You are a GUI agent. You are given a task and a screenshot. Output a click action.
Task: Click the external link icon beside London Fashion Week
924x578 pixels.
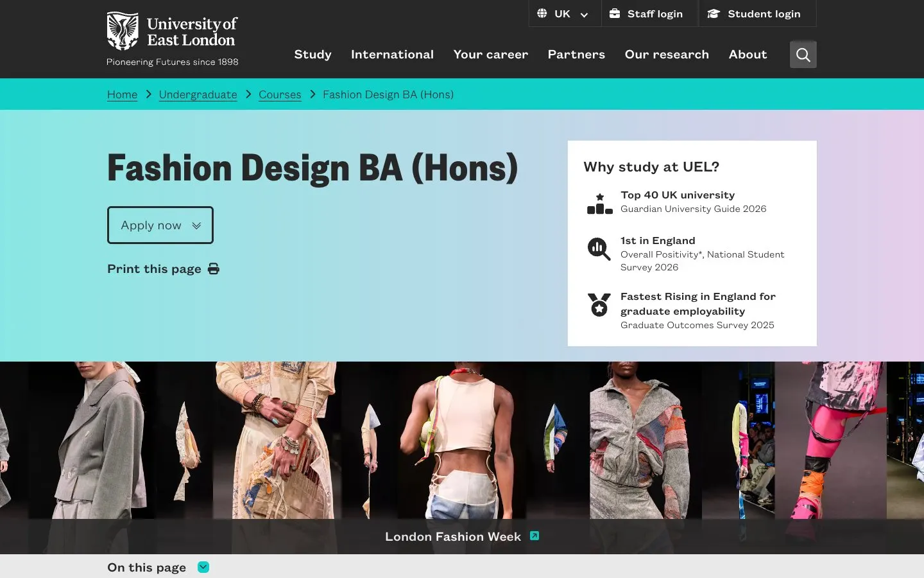pyautogui.click(x=535, y=536)
